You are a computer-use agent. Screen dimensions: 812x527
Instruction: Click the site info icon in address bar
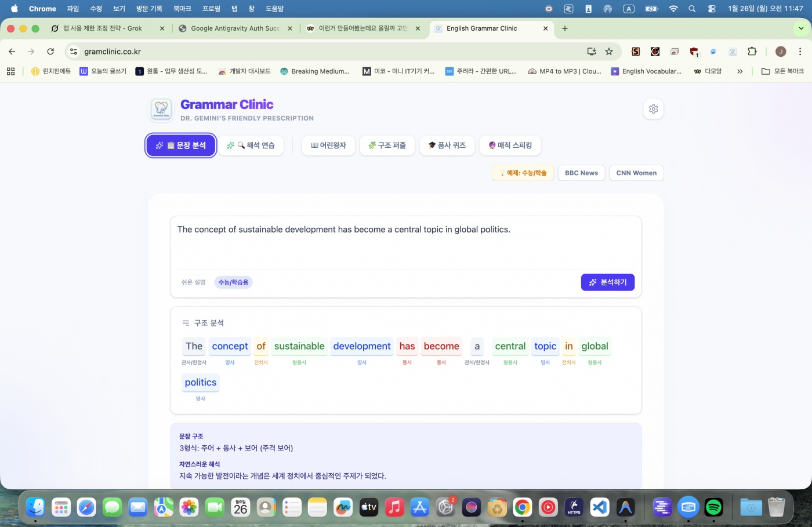pyautogui.click(x=74, y=52)
